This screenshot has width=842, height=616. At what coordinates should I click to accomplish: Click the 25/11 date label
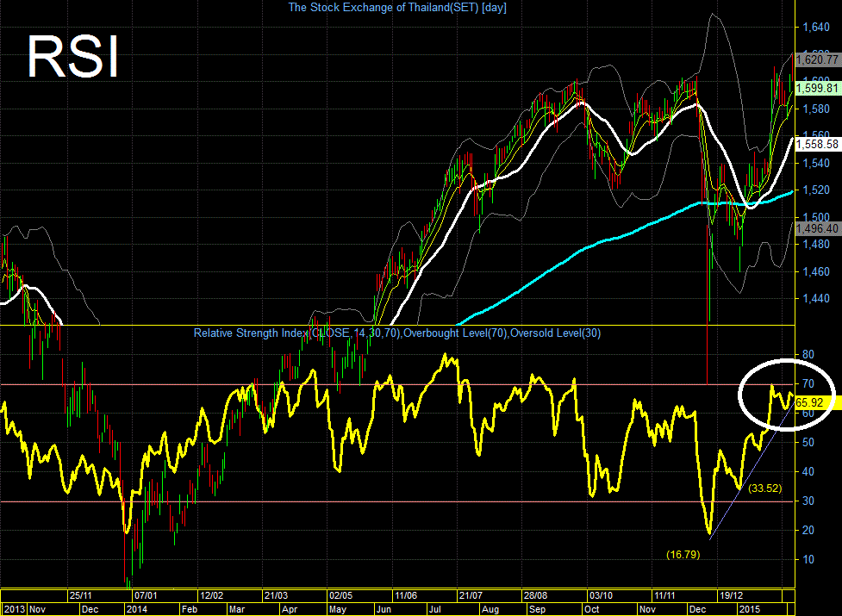click(81, 595)
